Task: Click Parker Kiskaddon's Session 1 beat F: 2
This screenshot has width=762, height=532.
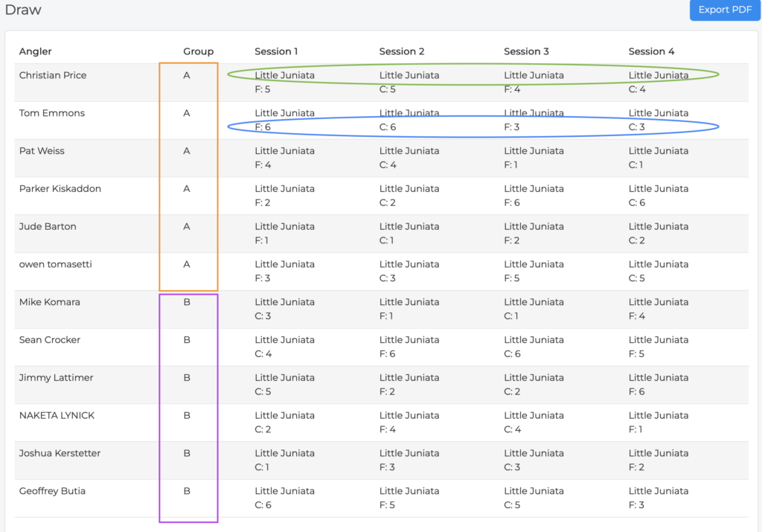Action: pyautogui.click(x=263, y=203)
